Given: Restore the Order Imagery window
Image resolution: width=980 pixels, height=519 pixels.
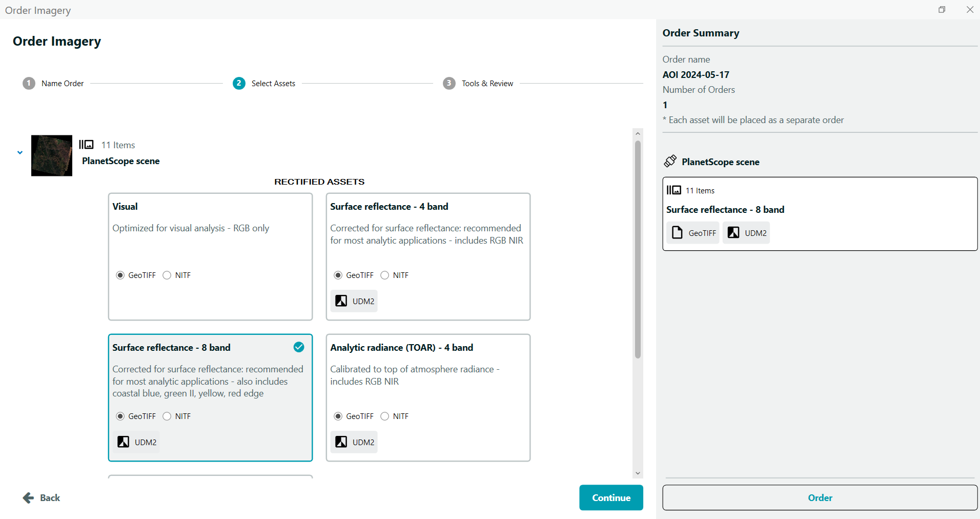Looking at the screenshot, I should pyautogui.click(x=942, y=9).
